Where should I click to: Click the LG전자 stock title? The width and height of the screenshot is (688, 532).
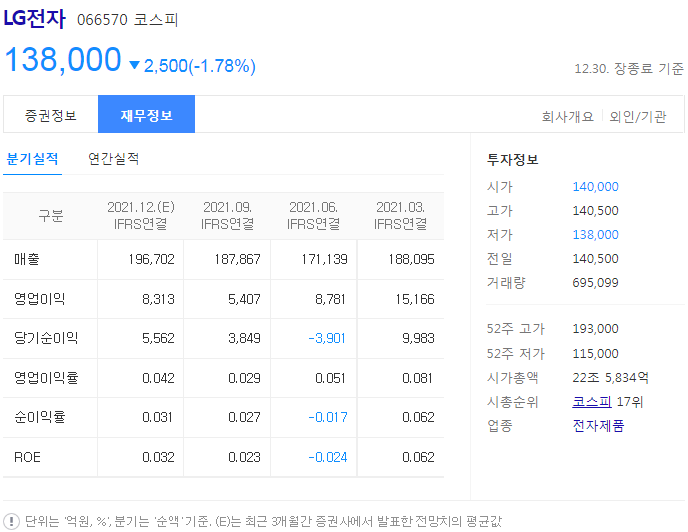point(35,18)
